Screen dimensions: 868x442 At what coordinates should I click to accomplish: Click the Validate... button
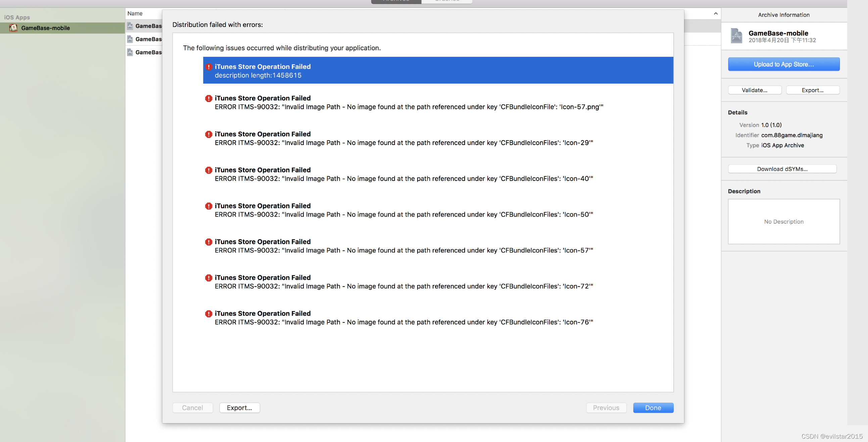[x=754, y=90]
